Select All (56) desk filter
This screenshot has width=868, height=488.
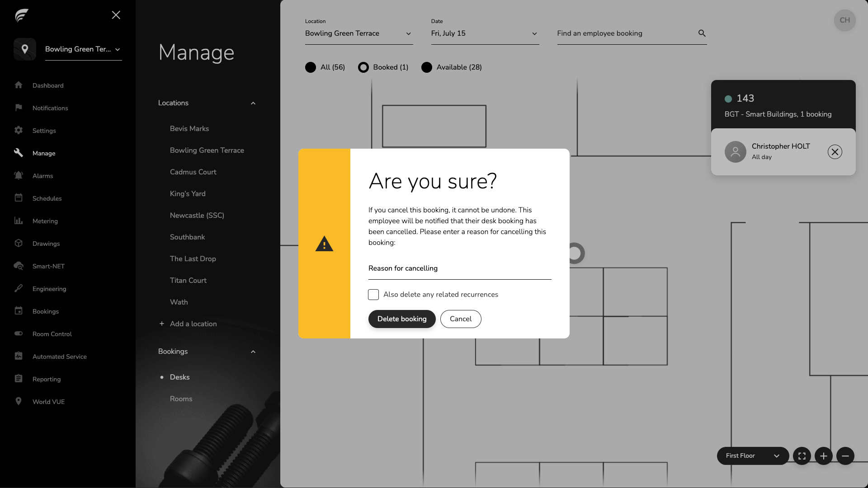tap(325, 67)
